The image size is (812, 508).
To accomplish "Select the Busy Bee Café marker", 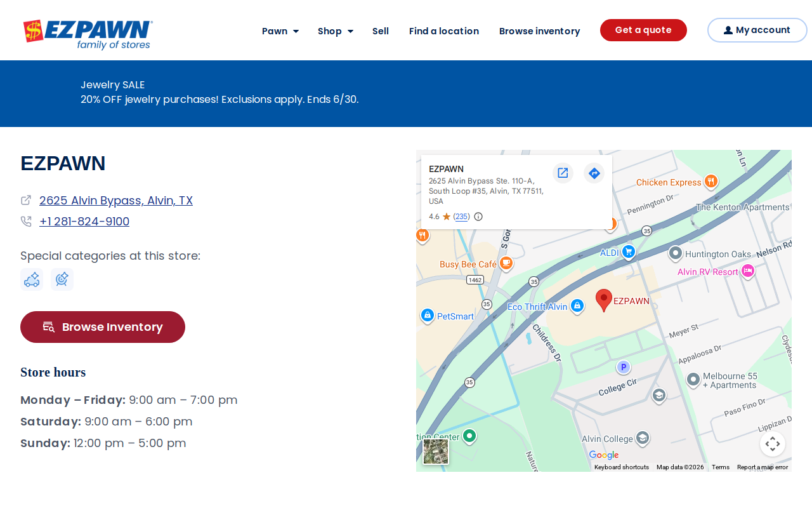I will (x=506, y=264).
